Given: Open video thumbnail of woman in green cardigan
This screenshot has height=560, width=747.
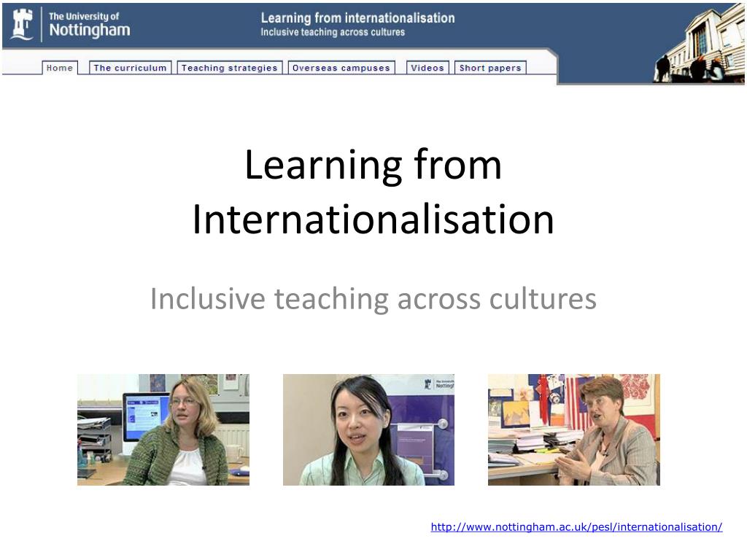Looking at the screenshot, I should [x=163, y=429].
